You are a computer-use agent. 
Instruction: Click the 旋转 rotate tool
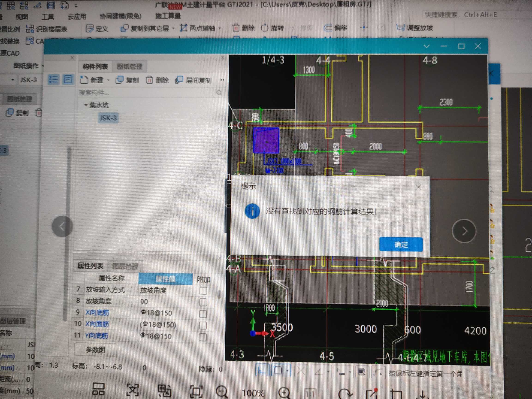[272, 28]
